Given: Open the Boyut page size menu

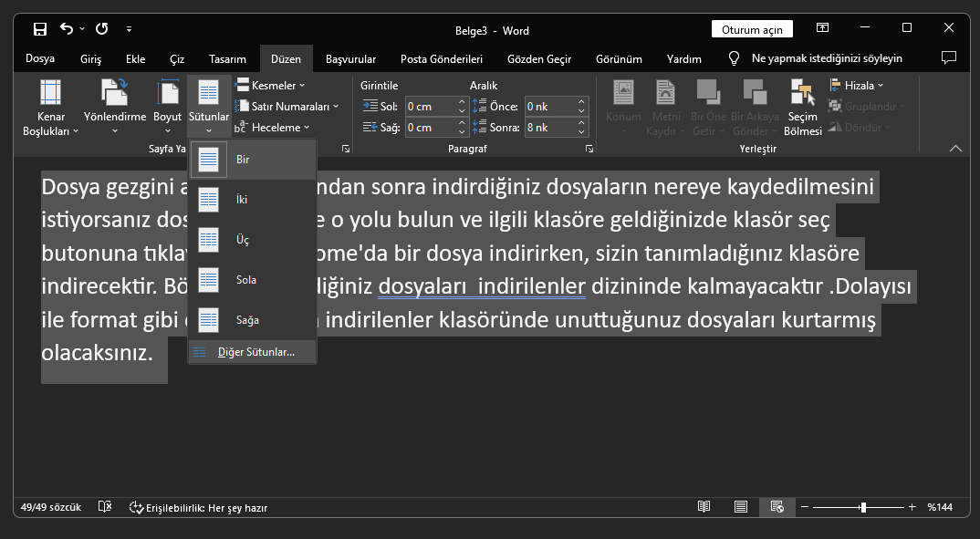Looking at the screenshot, I should click(168, 107).
